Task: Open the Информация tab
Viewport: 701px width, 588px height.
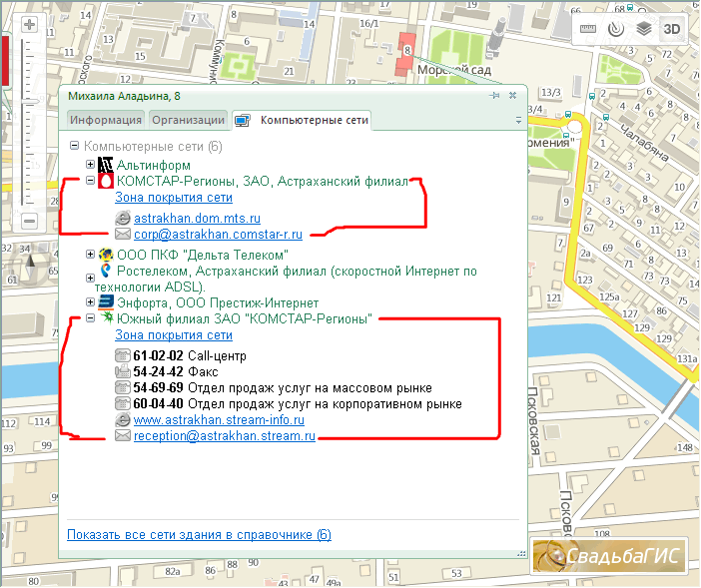Action: (x=106, y=120)
